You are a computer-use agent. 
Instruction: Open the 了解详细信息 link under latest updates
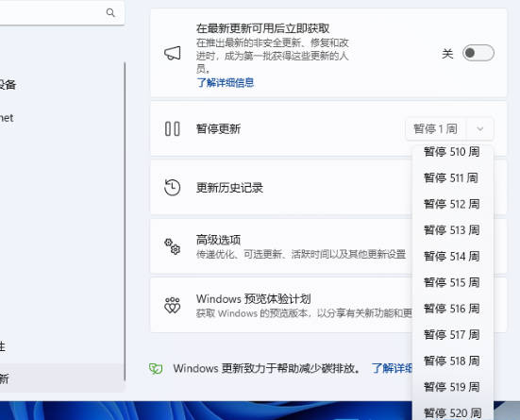(226, 82)
